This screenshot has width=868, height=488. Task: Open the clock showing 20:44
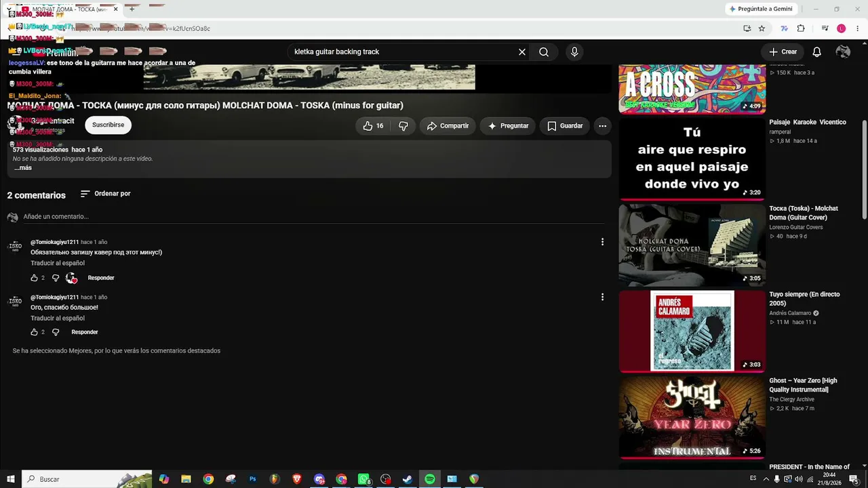(829, 479)
